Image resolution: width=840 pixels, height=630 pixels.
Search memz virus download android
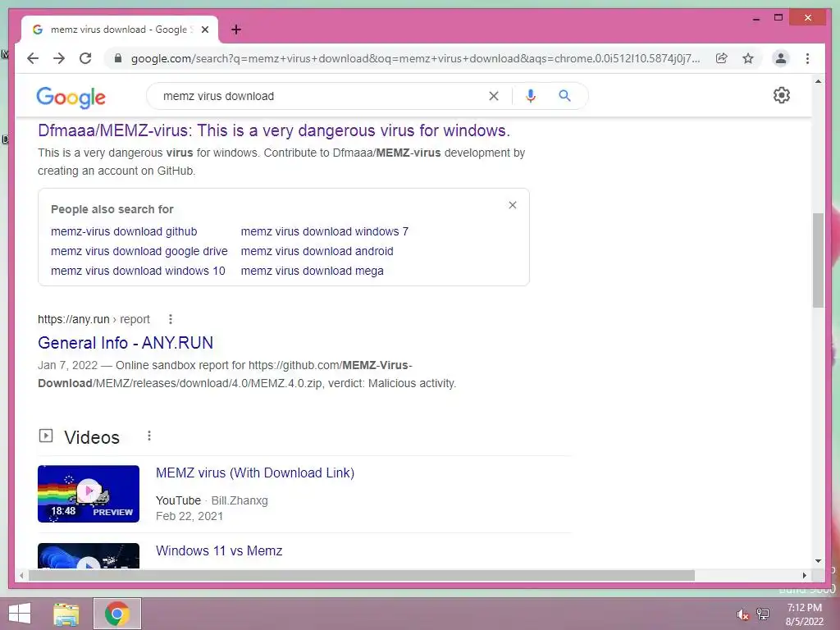click(317, 251)
